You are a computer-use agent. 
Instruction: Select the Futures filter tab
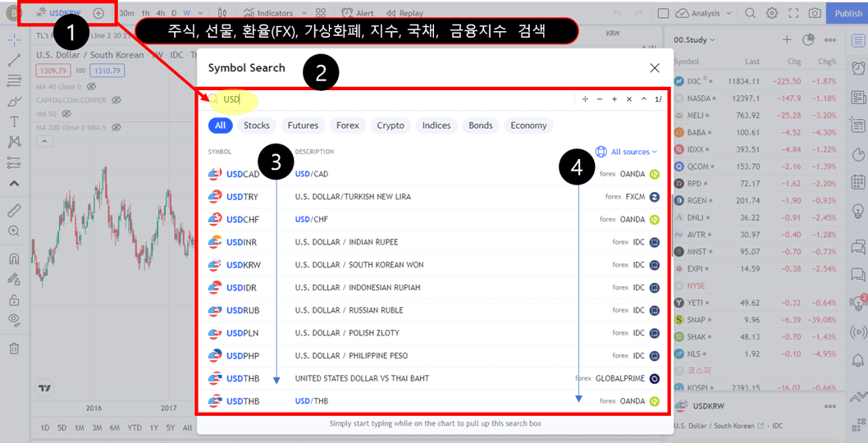click(303, 126)
